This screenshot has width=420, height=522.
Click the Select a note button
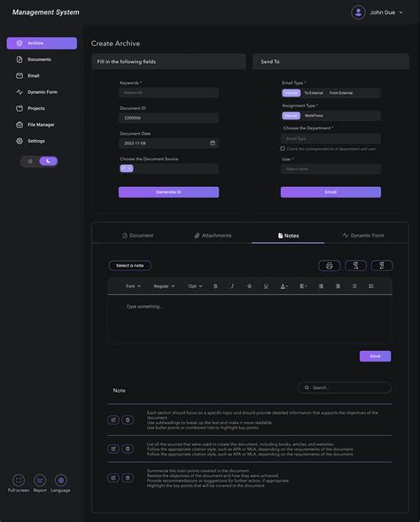tap(129, 266)
